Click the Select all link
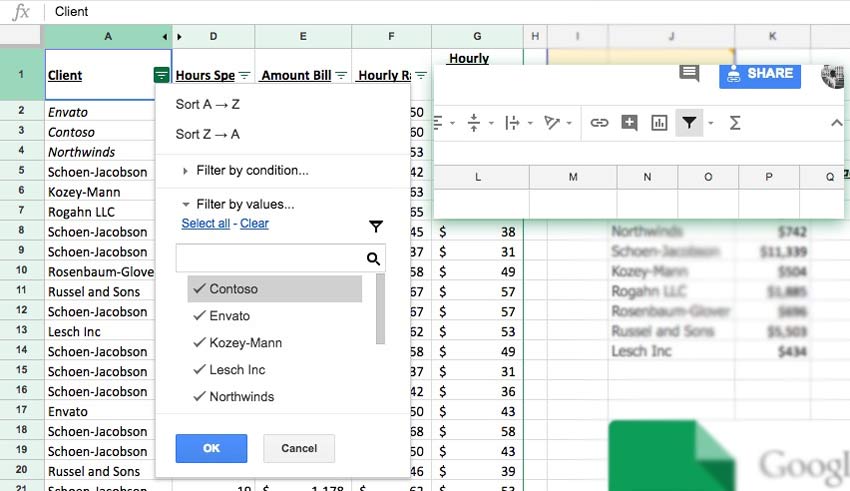850x491 pixels. pyautogui.click(x=205, y=223)
